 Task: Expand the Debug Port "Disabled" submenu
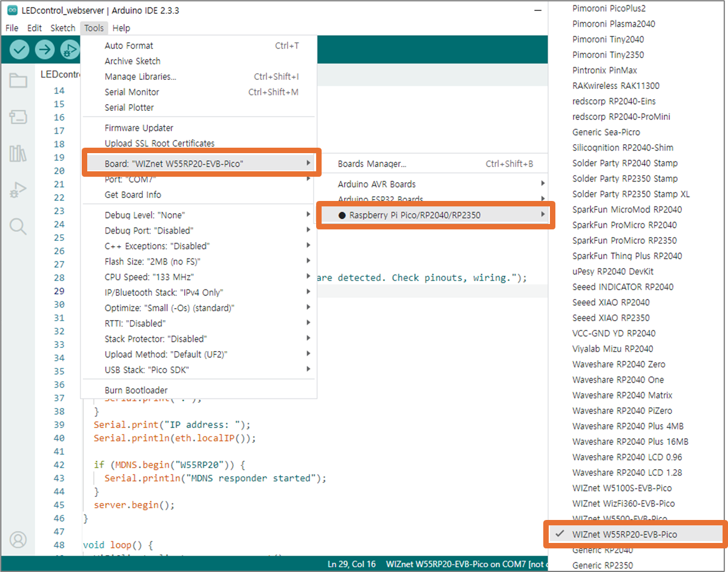pos(199,231)
